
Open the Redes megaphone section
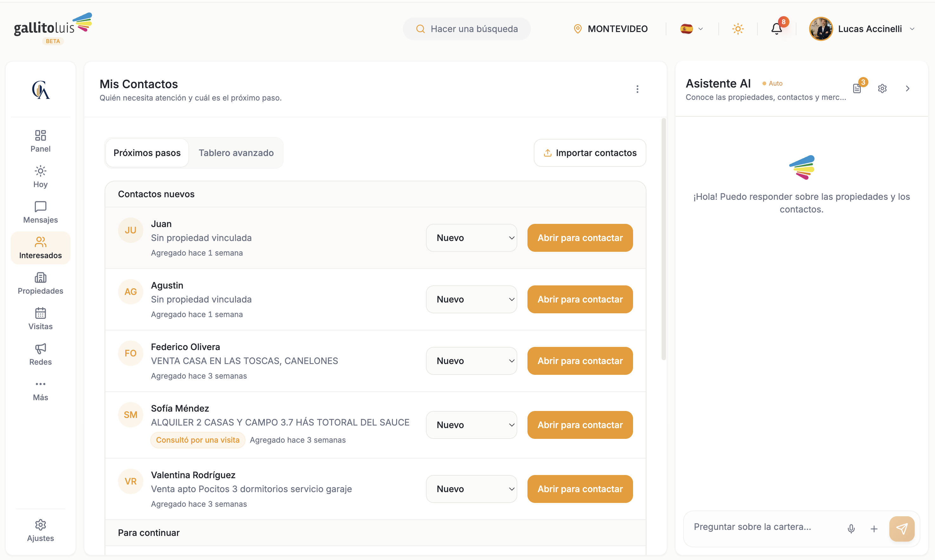(x=40, y=354)
